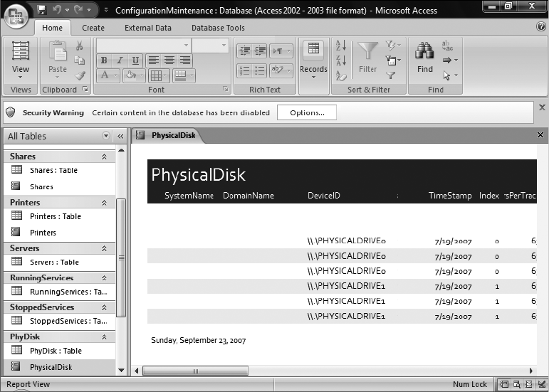Click Options in Security Warning bar
The image size is (549, 392).
[307, 112]
